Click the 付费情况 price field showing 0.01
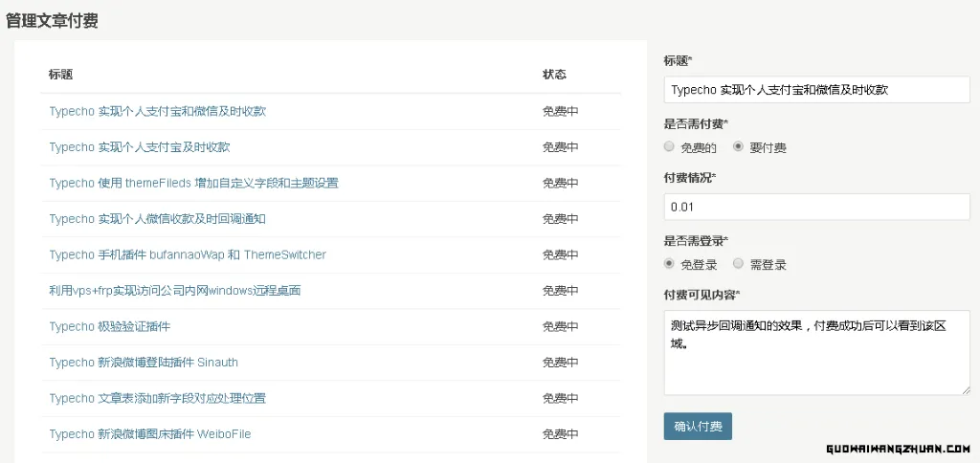980x463 pixels. point(817,207)
